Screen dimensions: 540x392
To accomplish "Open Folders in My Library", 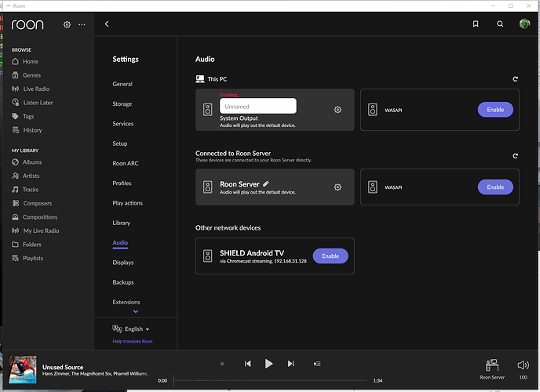I will [x=27, y=245].
